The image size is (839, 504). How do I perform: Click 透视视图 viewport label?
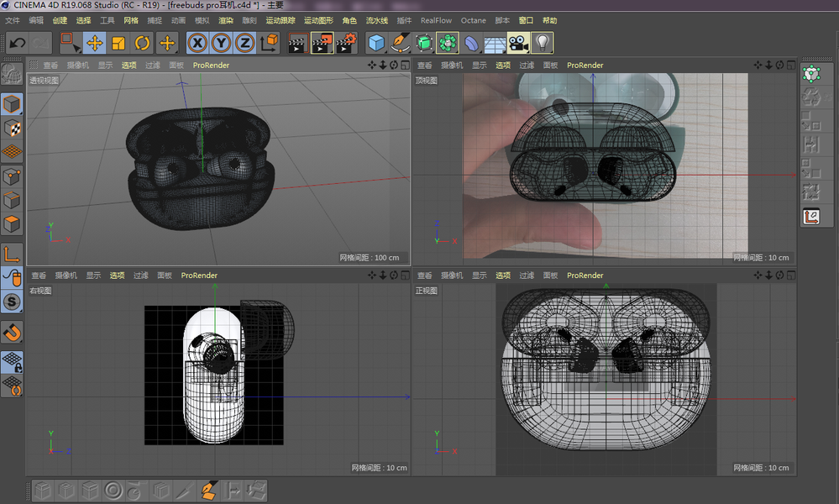(x=44, y=81)
